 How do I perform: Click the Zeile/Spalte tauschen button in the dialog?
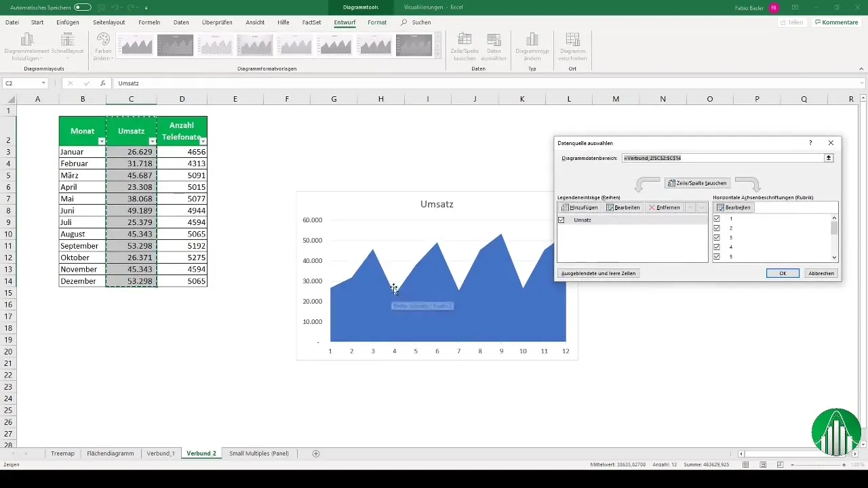click(698, 183)
